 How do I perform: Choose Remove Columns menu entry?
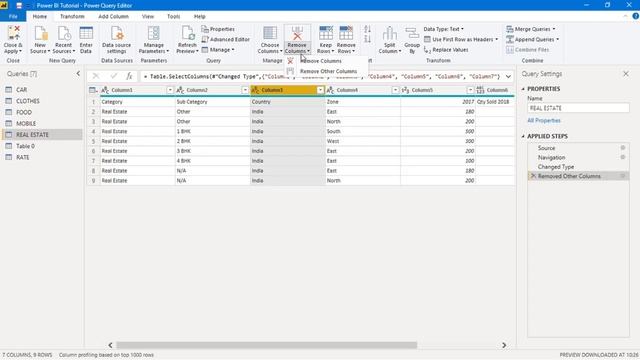(326, 61)
